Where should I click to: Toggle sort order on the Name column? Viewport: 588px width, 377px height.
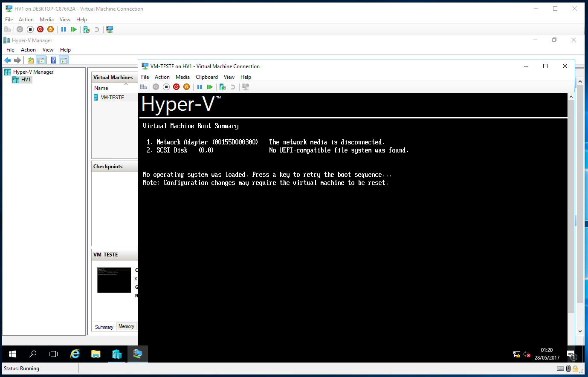[x=101, y=88]
